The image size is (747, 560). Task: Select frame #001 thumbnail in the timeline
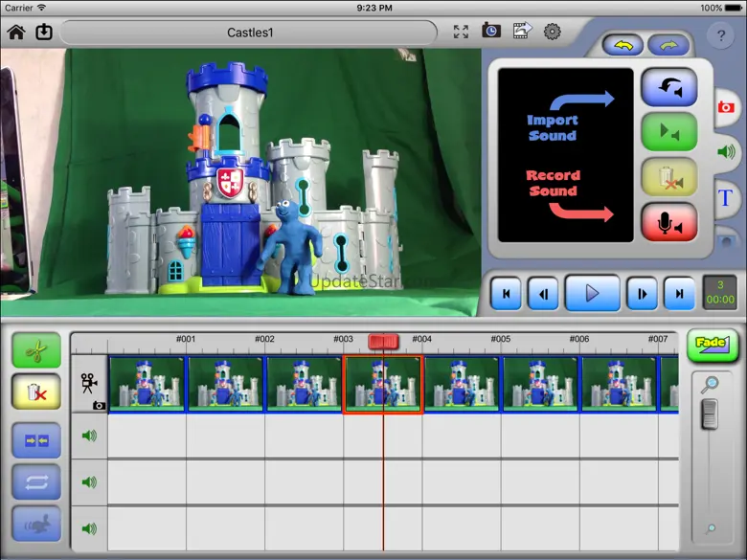(147, 384)
